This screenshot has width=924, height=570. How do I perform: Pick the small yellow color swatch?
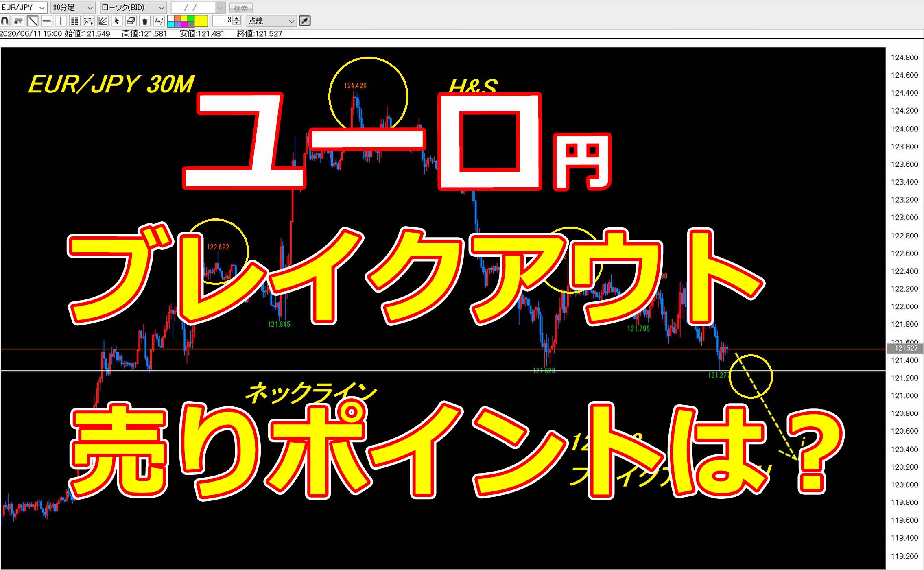pyautogui.click(x=184, y=18)
